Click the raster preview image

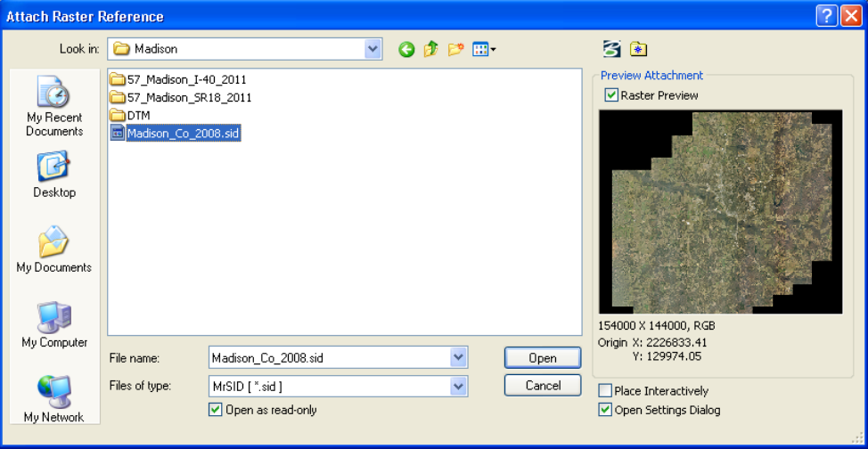pos(721,212)
